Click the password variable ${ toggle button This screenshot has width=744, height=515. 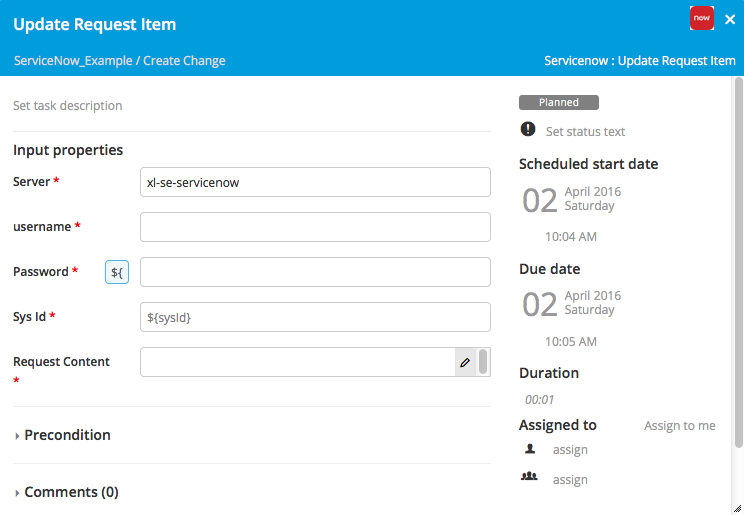point(117,272)
